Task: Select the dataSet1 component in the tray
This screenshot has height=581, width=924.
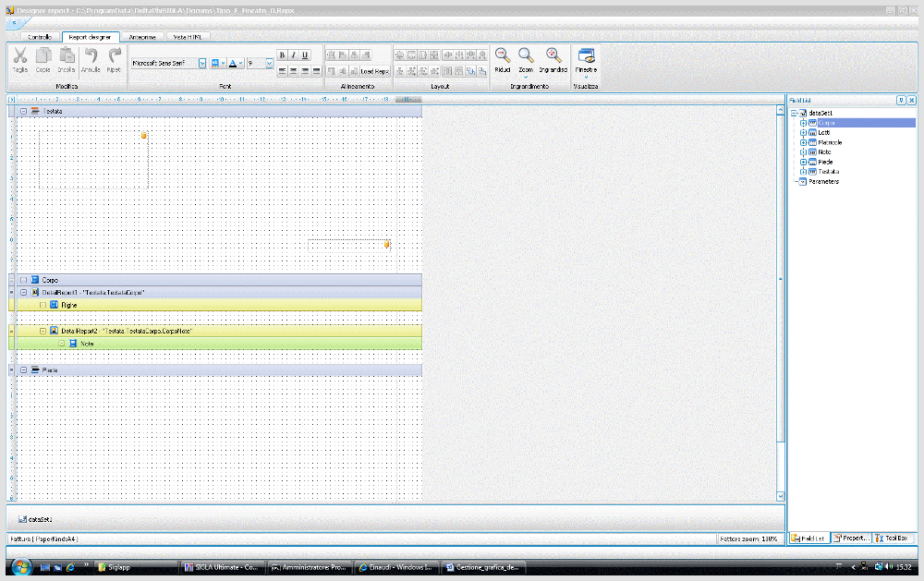Action: coord(35,520)
